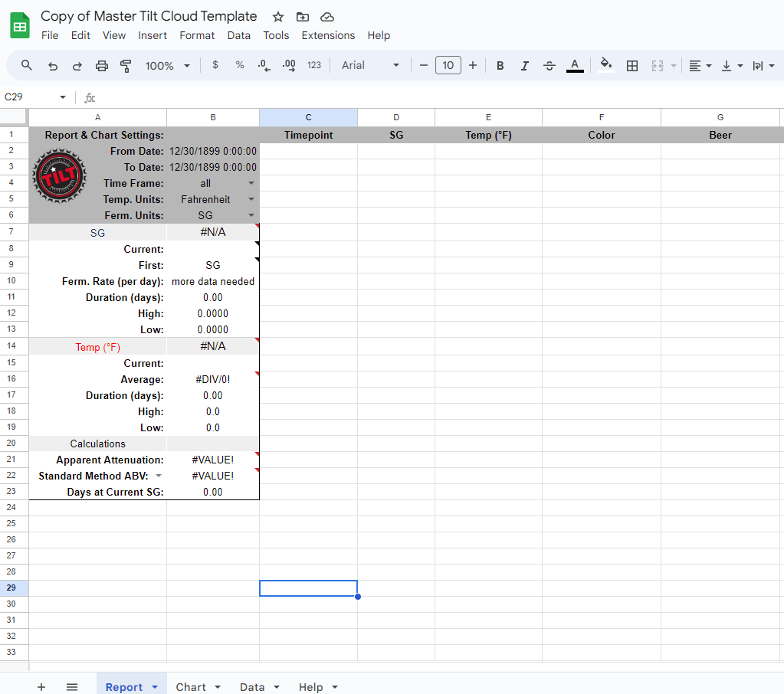Open the zoom level 100% dropdown
The width and height of the screenshot is (784, 694).
167,66
